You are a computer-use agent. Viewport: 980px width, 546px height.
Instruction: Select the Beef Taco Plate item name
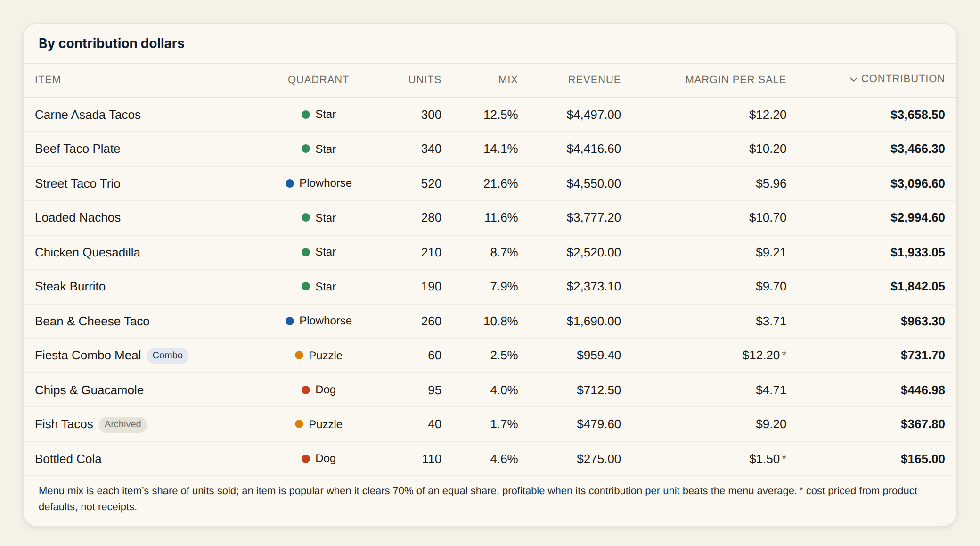pos(77,149)
